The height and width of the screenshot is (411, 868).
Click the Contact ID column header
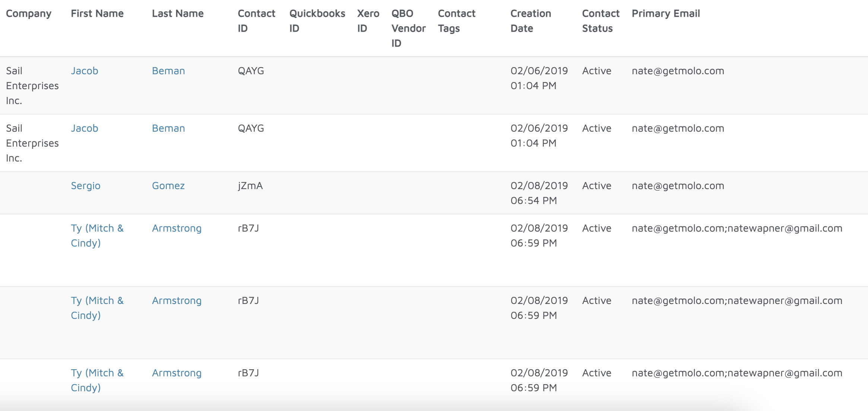256,21
